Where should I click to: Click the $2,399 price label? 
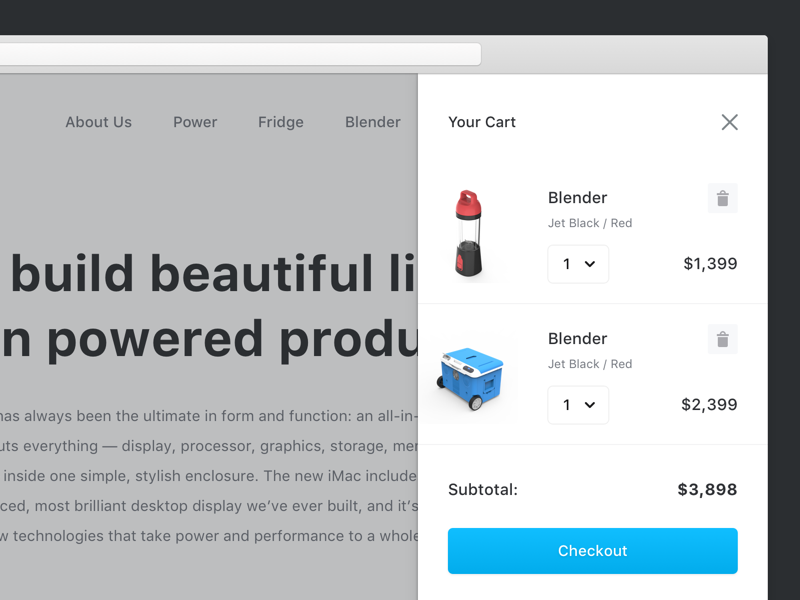click(709, 405)
